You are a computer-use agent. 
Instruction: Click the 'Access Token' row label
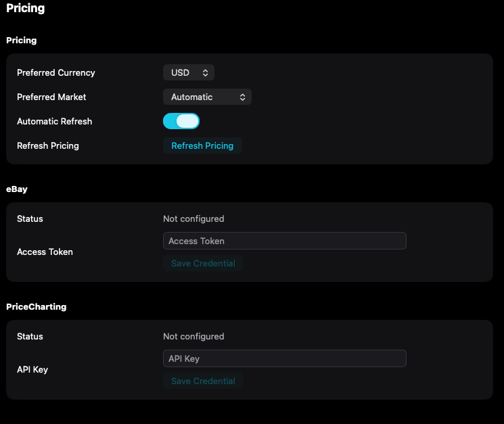[x=45, y=252]
